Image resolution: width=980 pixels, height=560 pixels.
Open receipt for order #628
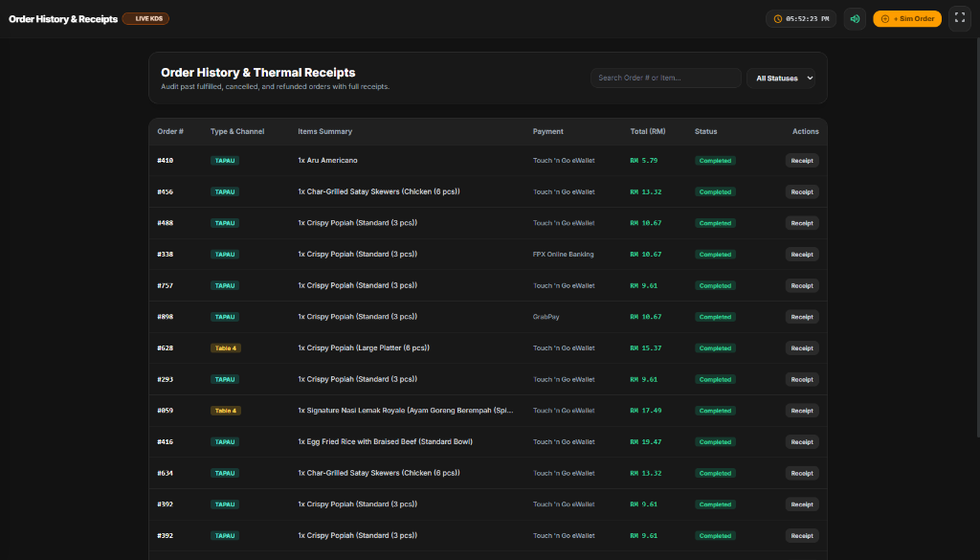802,348
